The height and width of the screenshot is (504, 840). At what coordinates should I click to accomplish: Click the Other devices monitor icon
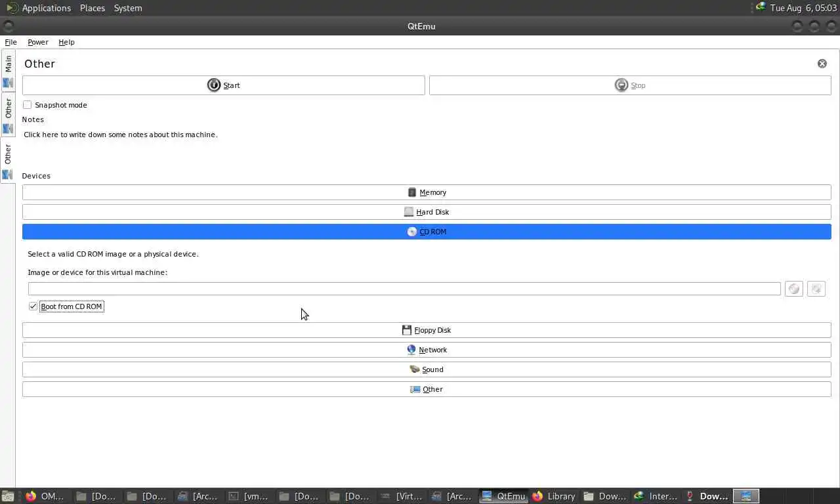[x=415, y=389]
